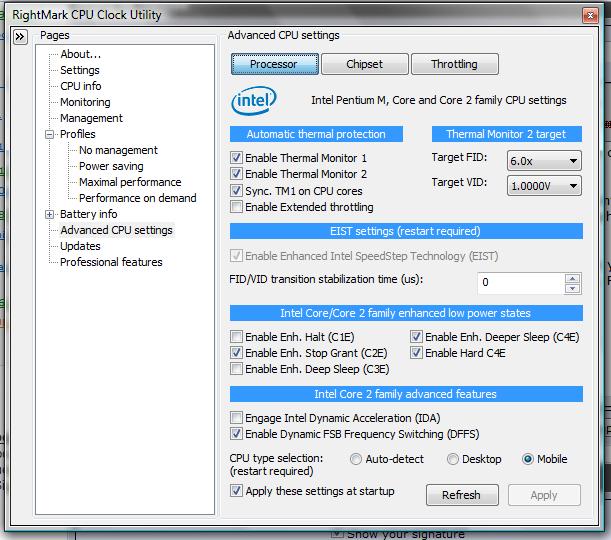Select the Profiles tree item
The height and width of the screenshot is (540, 611).
point(78,134)
